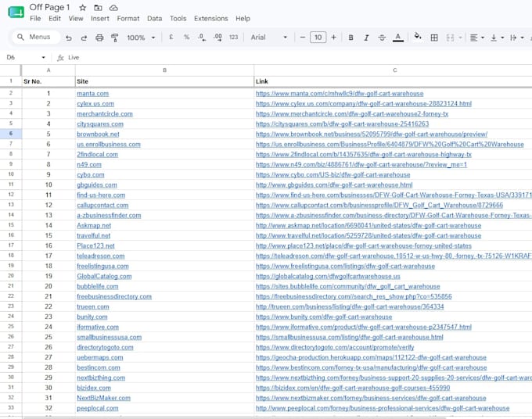This screenshot has height=419, width=532.
Task: Open the Help menu
Action: point(243,19)
